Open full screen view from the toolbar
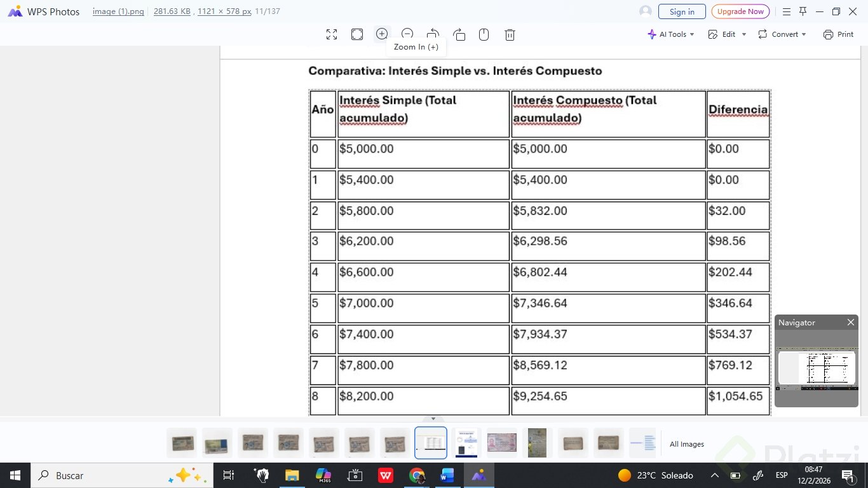 332,35
